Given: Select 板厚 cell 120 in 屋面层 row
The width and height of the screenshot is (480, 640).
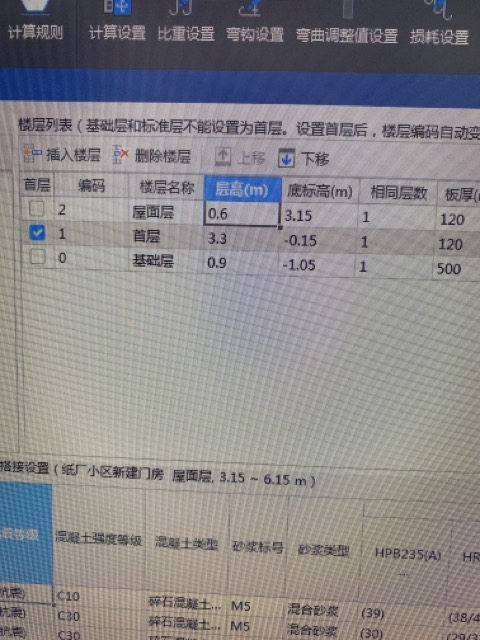Looking at the screenshot, I should [x=458, y=220].
